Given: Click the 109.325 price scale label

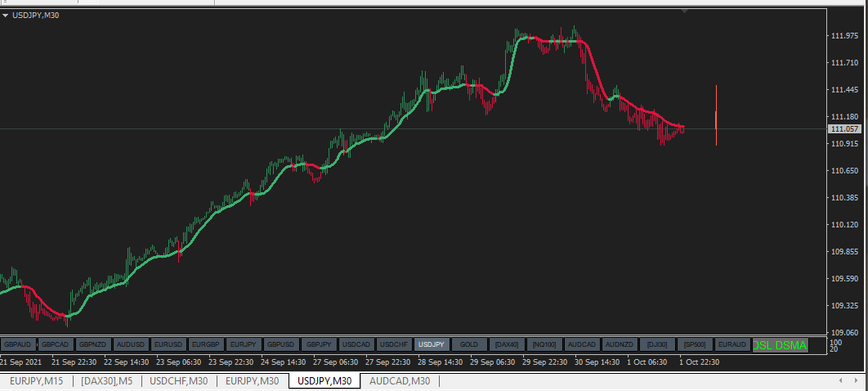Looking at the screenshot, I should click(845, 306).
